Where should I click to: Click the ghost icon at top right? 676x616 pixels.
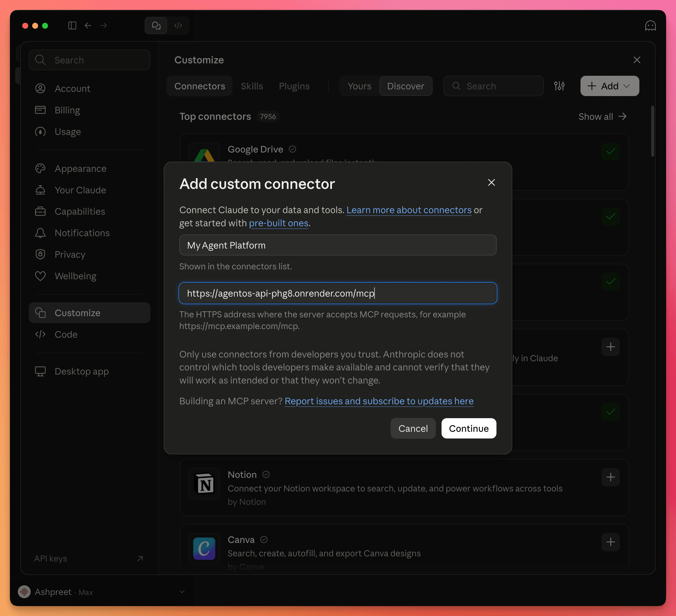650,26
